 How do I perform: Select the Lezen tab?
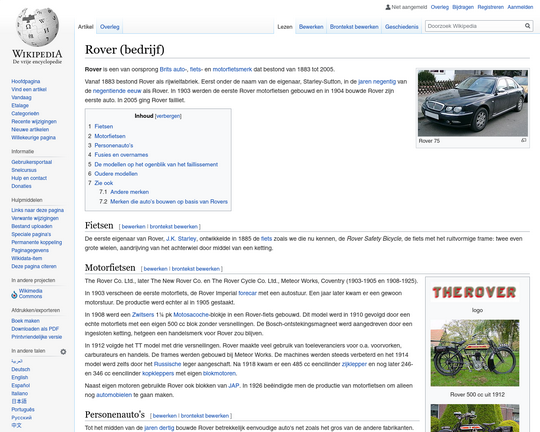point(285,27)
